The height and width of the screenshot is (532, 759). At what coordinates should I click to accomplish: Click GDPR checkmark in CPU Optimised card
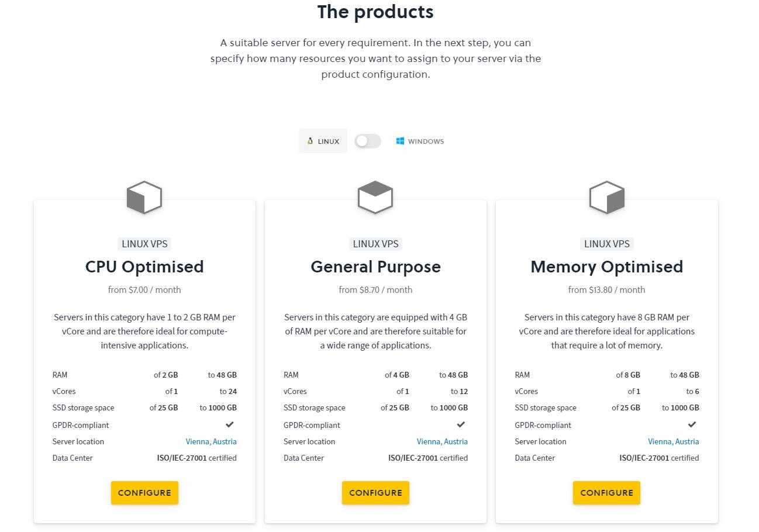[230, 424]
